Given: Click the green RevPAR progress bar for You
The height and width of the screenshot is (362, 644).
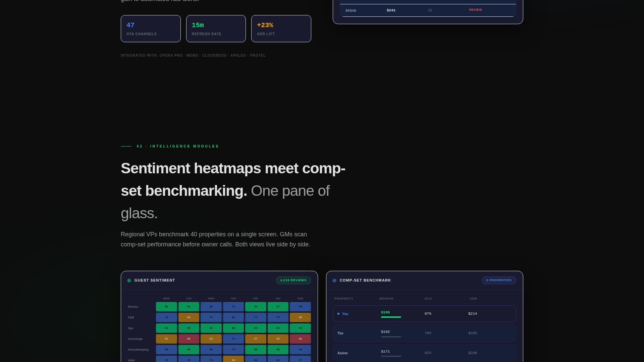Looking at the screenshot, I should pyautogui.click(x=391, y=316).
